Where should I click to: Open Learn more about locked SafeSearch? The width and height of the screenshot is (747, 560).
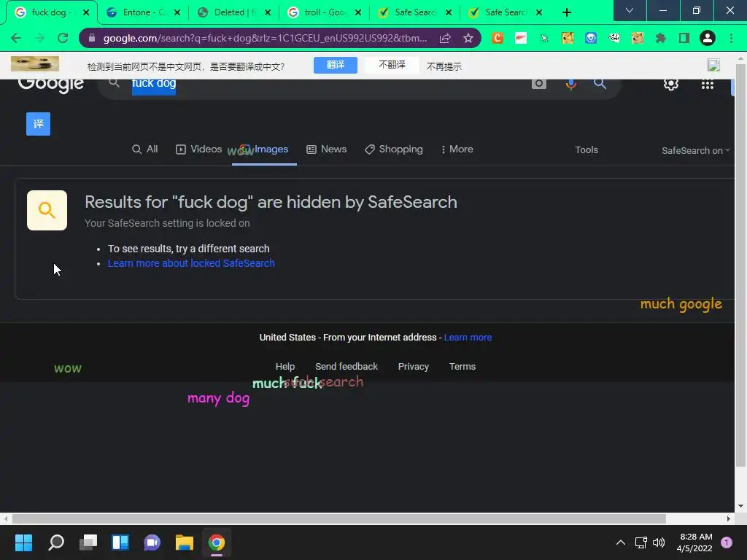pos(191,263)
